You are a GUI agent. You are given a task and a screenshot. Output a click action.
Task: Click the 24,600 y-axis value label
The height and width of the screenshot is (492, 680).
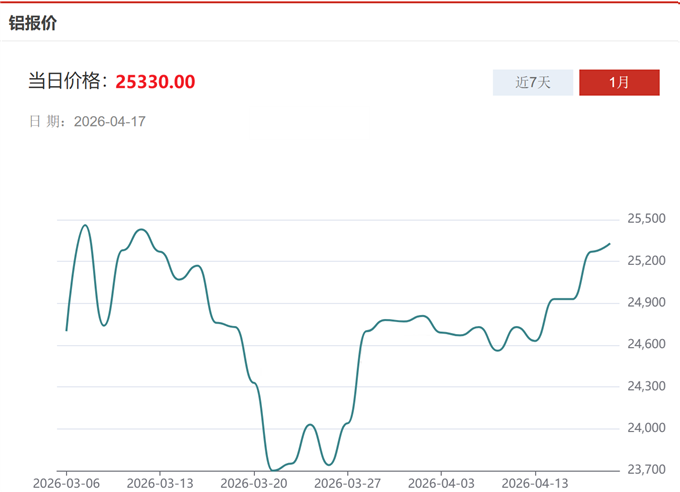tap(646, 345)
